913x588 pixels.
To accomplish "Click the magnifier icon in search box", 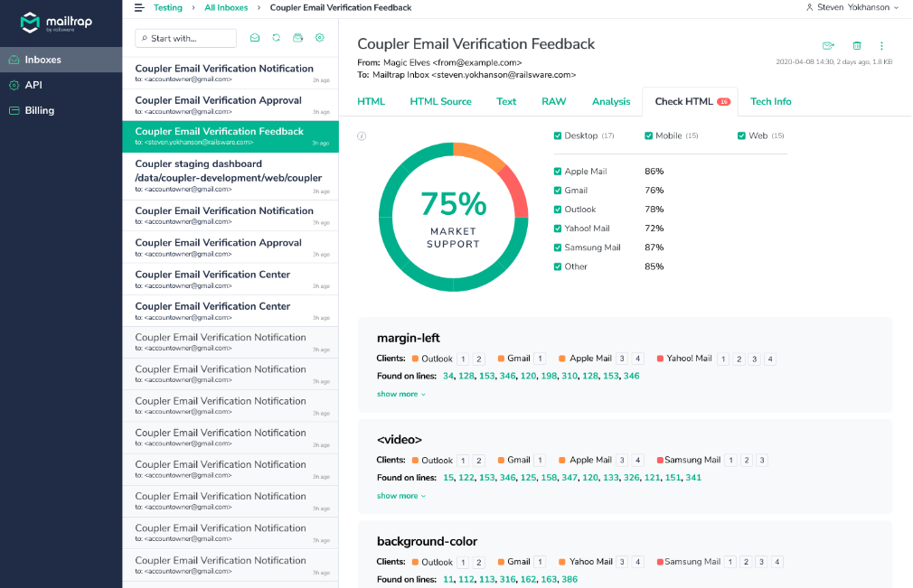I will tap(145, 38).
